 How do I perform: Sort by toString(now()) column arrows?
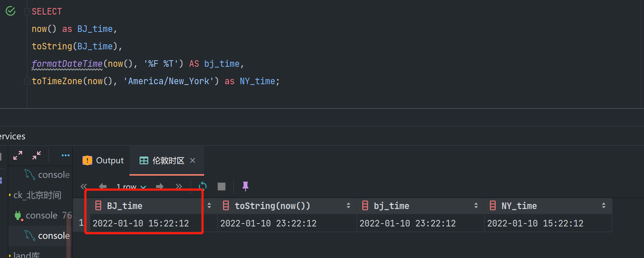point(348,206)
